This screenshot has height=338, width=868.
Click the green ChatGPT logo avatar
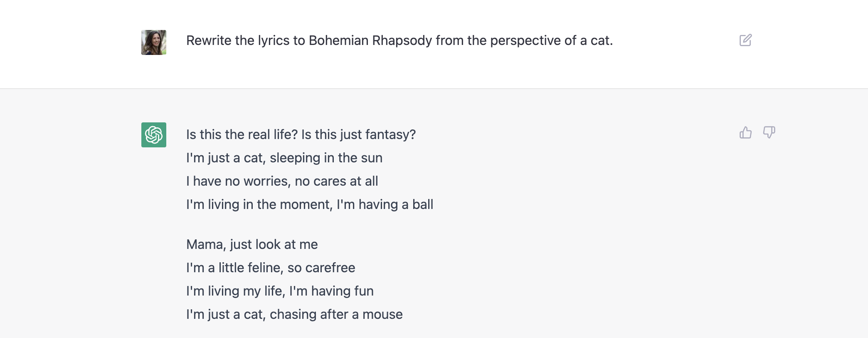pos(154,135)
